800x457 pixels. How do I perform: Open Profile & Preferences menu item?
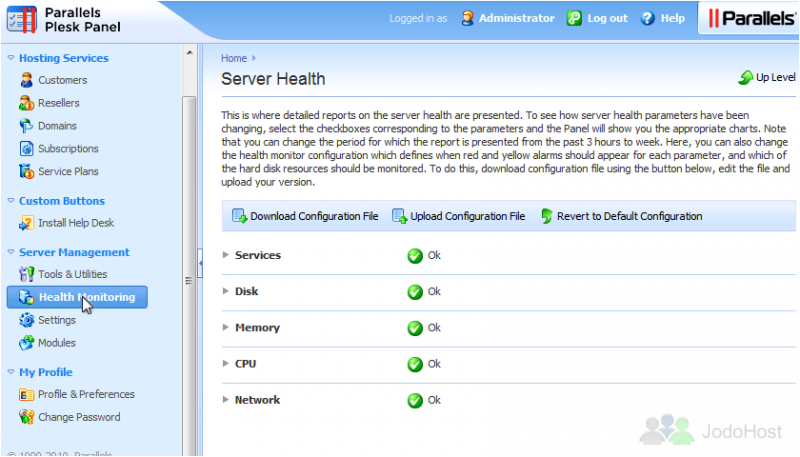[86, 394]
